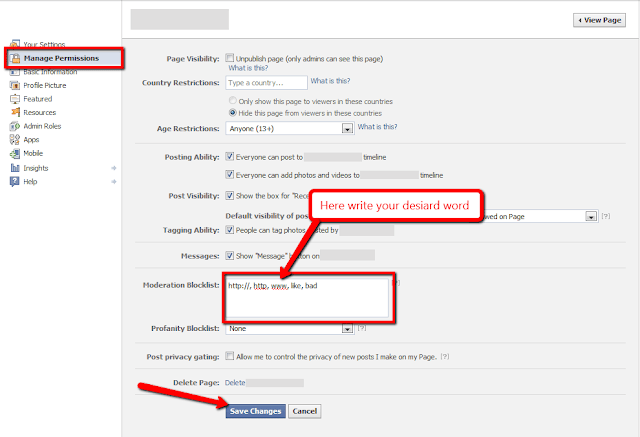This screenshot has height=437, width=640.
Task: Click the Manage Permissions sidebar icon
Action: click(15, 58)
